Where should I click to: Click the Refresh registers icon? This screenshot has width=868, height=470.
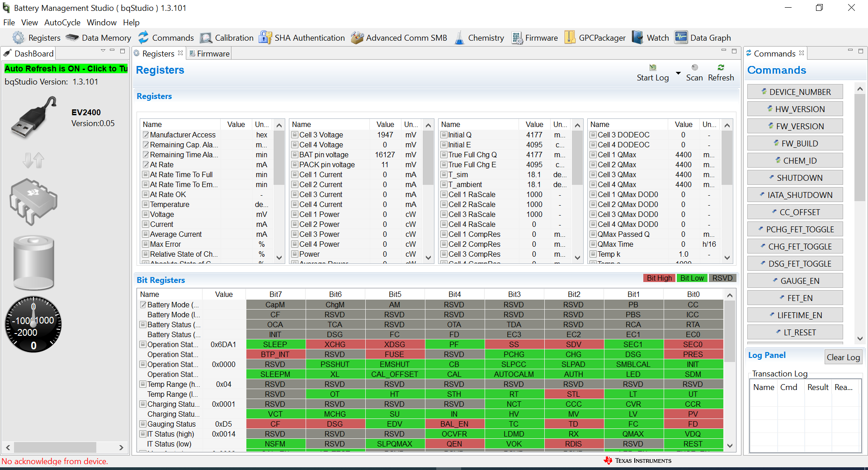pyautogui.click(x=721, y=67)
